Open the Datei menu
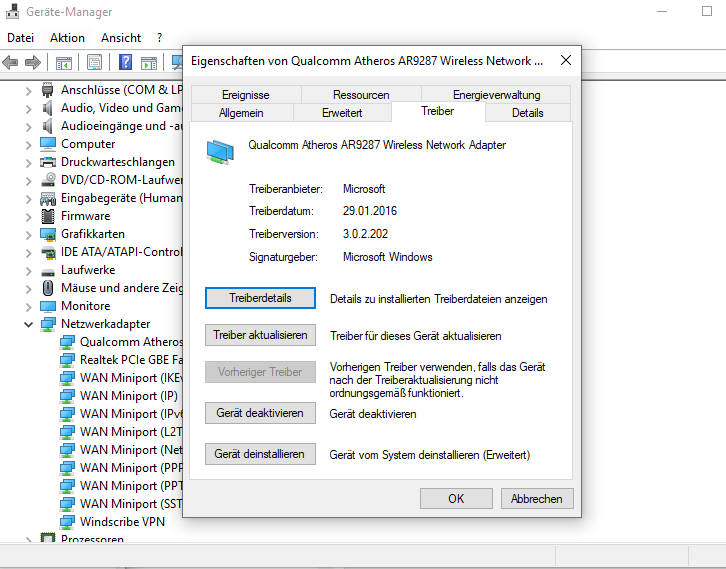Image resolution: width=726 pixels, height=569 pixels. [20, 38]
